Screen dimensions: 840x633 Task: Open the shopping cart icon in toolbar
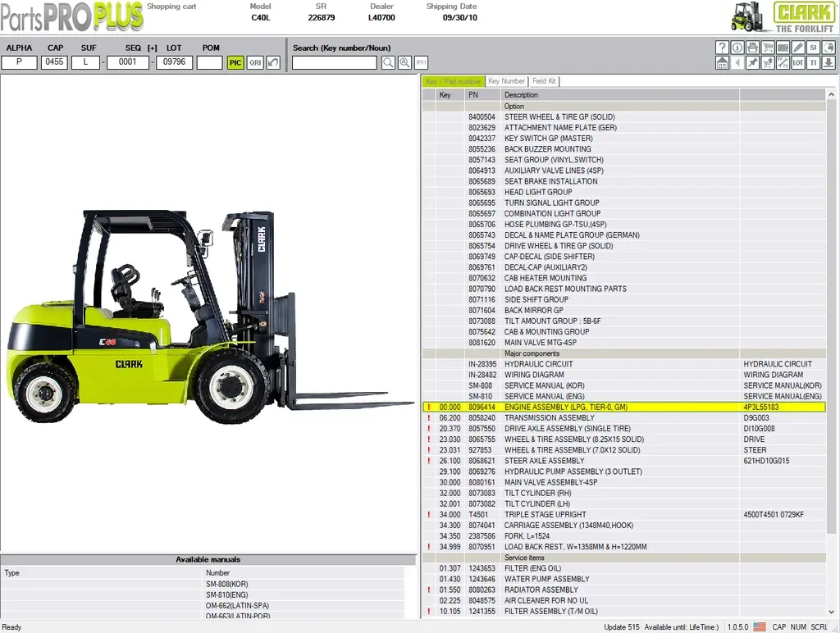click(767, 48)
